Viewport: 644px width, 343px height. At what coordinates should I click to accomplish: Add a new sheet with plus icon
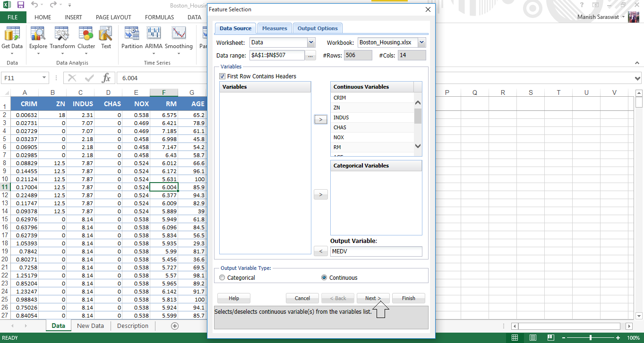point(175,326)
